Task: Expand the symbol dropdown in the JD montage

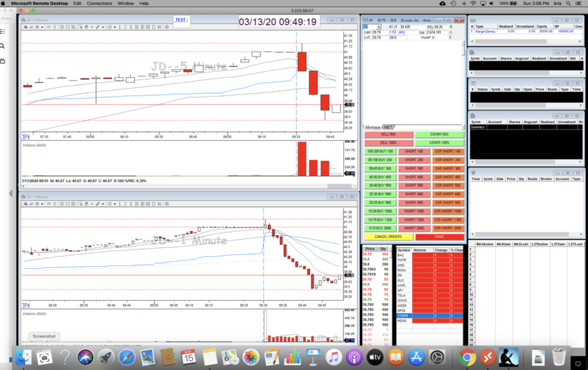Action: [379, 27]
